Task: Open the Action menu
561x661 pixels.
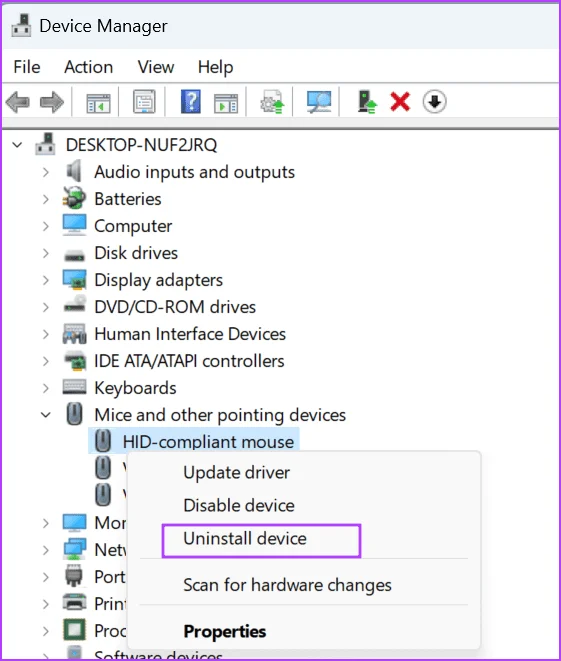Action: (x=89, y=67)
